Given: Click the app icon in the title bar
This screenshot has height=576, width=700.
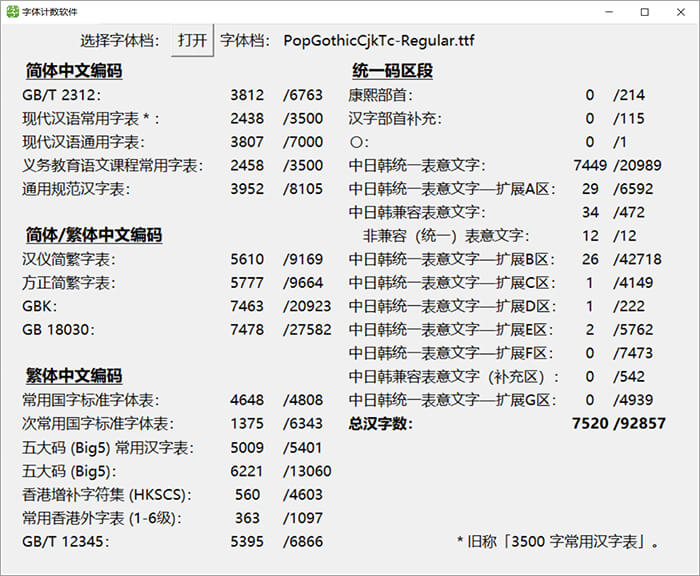Looking at the screenshot, I should point(12,12).
